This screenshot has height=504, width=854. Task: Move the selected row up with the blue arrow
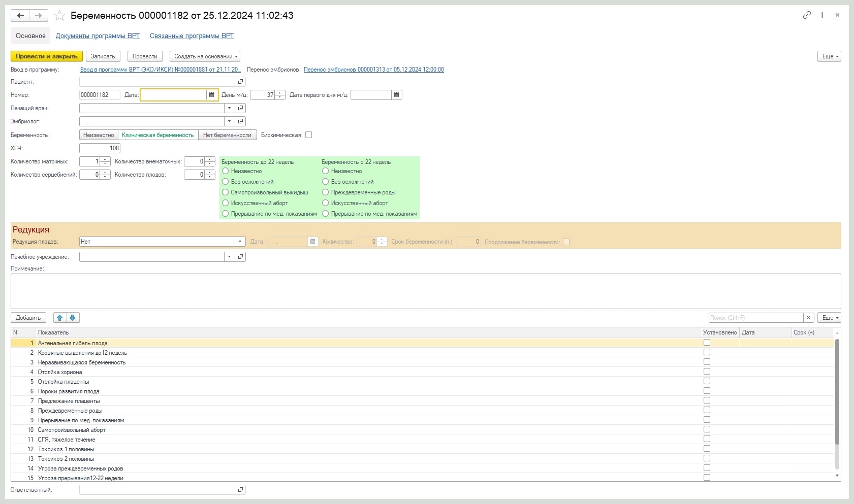tap(60, 318)
